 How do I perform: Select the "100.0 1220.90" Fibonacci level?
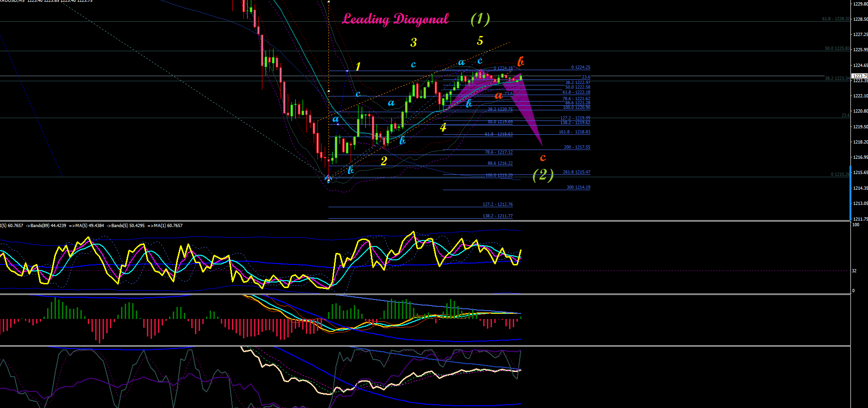577,108
